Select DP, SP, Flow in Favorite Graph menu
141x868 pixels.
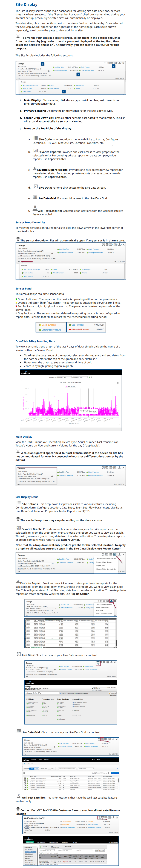pyautogui.click(x=101, y=566)
